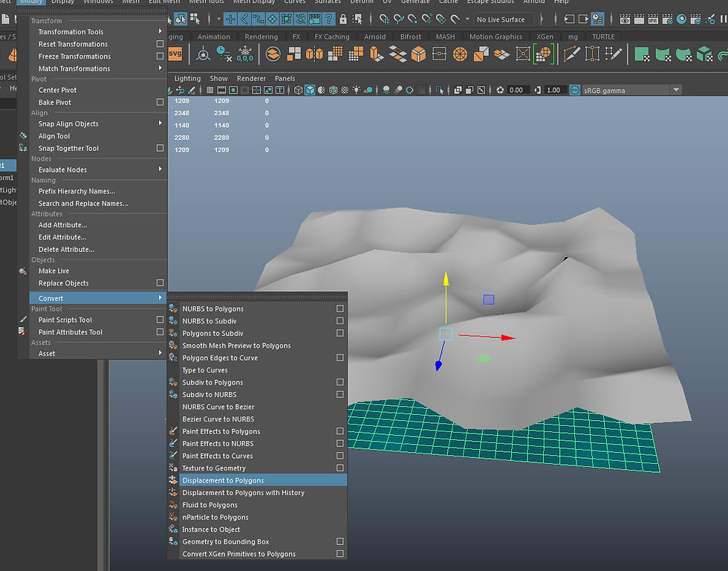Toggle snap to grids magnet icon

[385, 19]
